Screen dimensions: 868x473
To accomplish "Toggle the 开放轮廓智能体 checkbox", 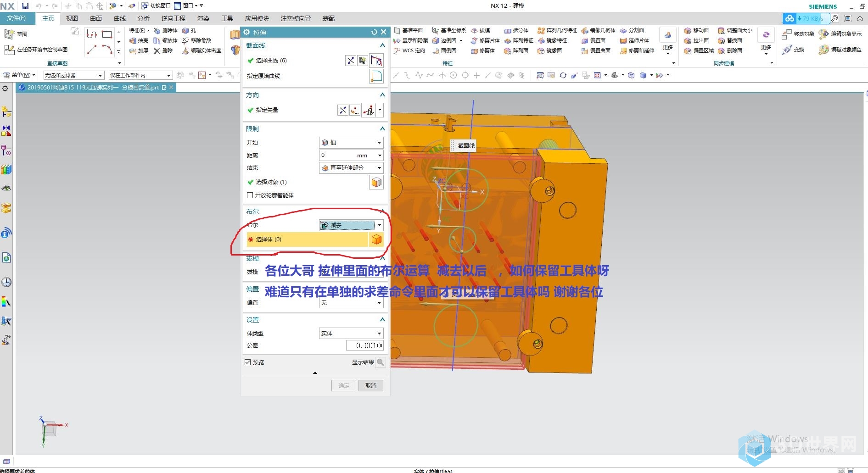I will (250, 195).
